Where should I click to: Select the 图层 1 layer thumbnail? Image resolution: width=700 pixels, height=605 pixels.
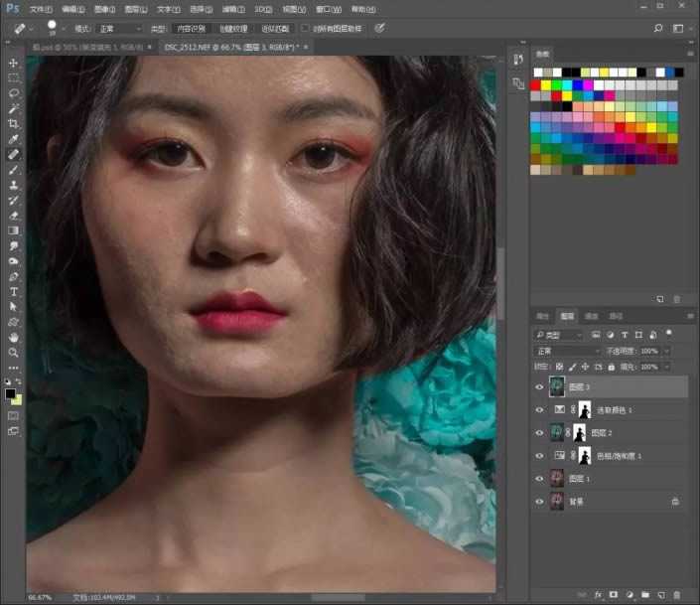pyautogui.click(x=557, y=479)
